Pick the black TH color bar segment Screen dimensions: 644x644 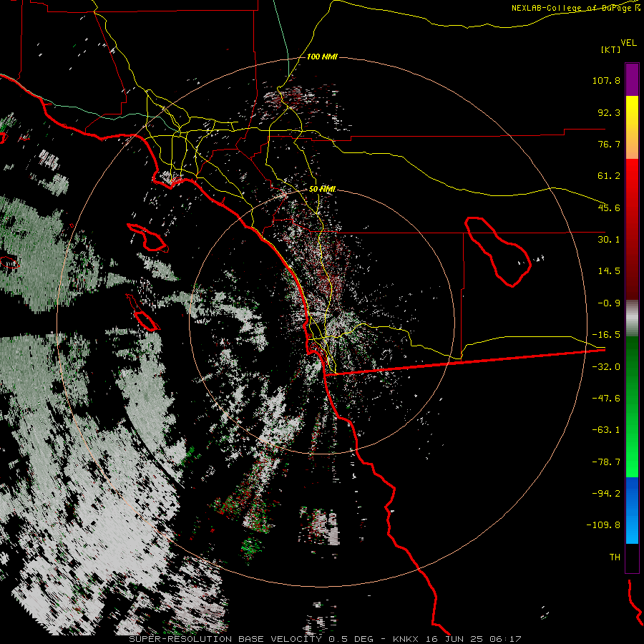(x=632, y=557)
